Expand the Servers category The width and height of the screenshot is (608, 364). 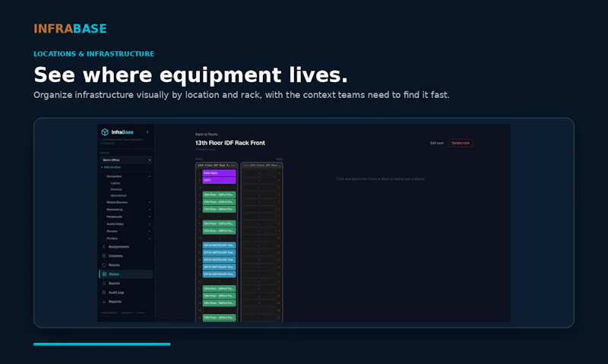coord(149,232)
